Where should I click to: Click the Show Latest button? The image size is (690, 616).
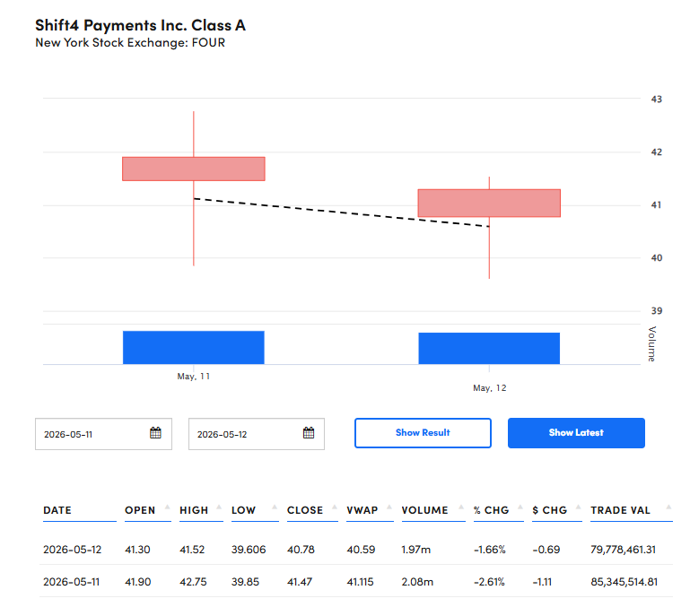point(576,433)
